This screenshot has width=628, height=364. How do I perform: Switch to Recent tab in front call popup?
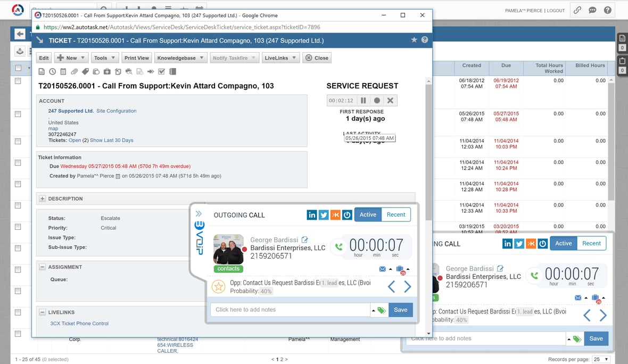(396, 214)
